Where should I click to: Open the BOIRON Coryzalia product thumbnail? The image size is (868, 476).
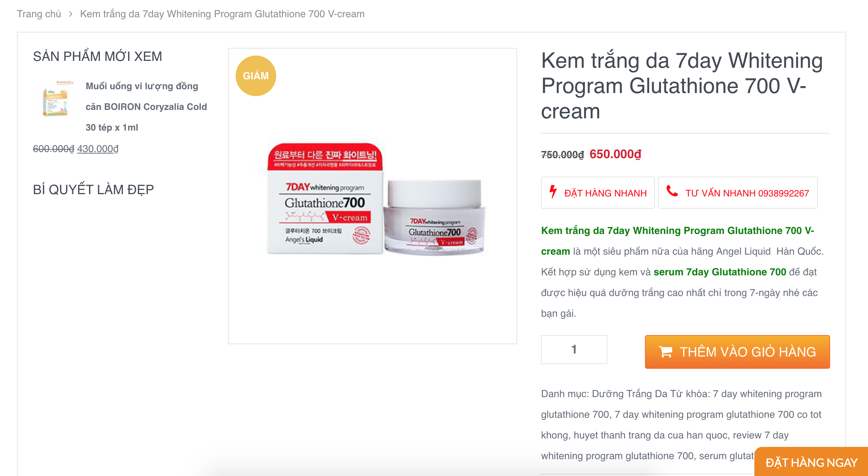coord(56,98)
